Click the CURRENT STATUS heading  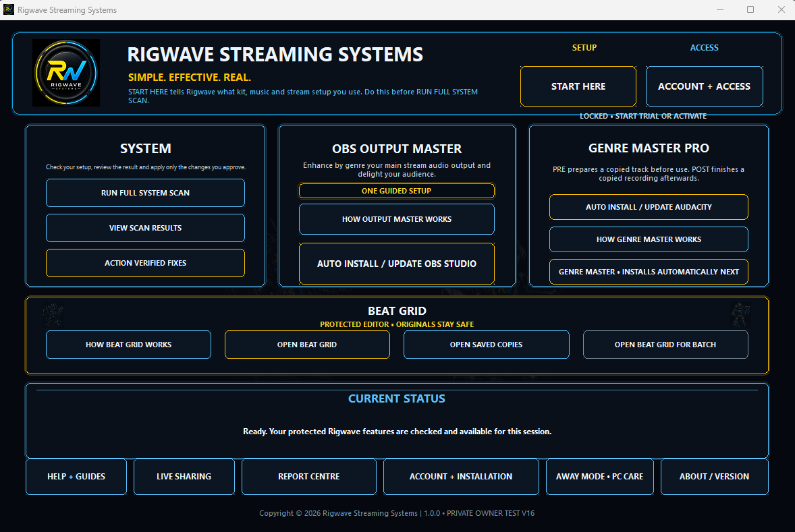tap(396, 398)
